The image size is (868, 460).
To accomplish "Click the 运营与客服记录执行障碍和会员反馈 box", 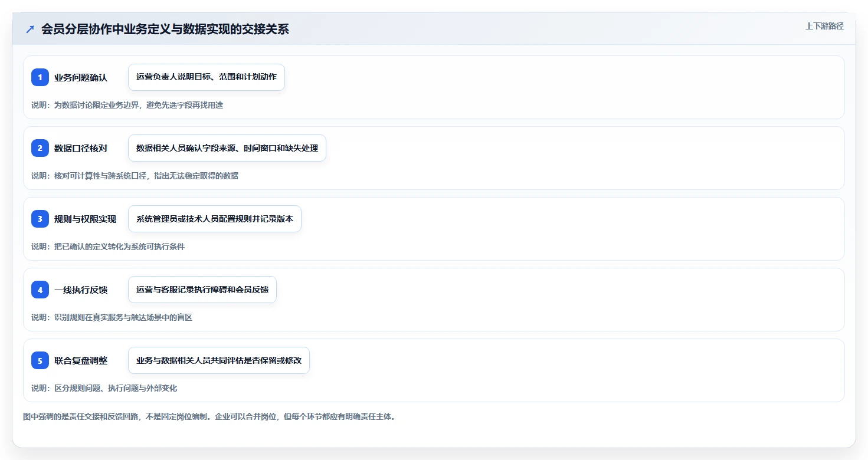I will [202, 290].
